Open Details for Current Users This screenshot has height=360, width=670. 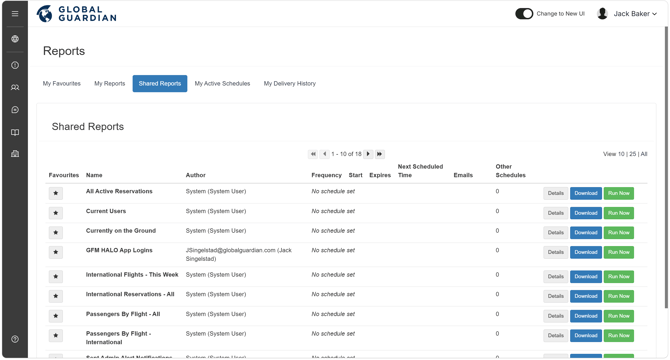tap(555, 213)
